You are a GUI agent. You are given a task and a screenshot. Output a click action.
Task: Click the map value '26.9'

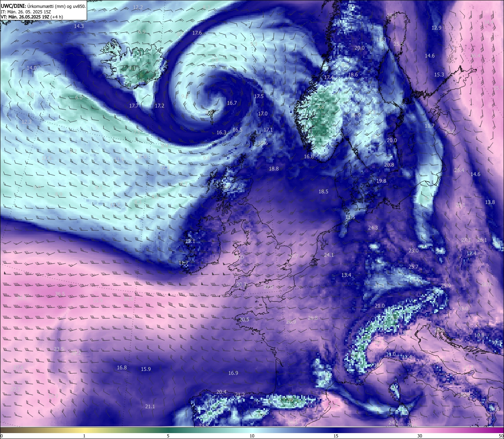coord(291,322)
